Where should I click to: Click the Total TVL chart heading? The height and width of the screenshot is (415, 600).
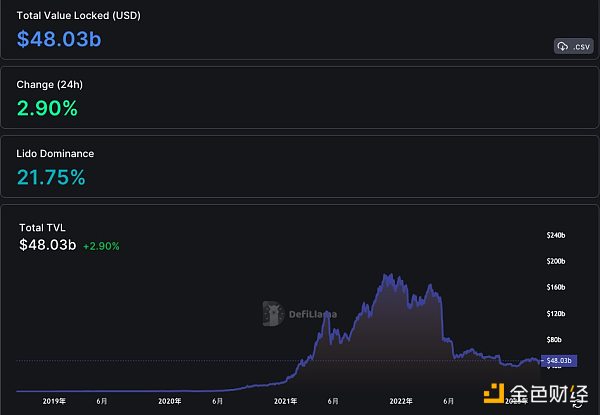point(42,228)
